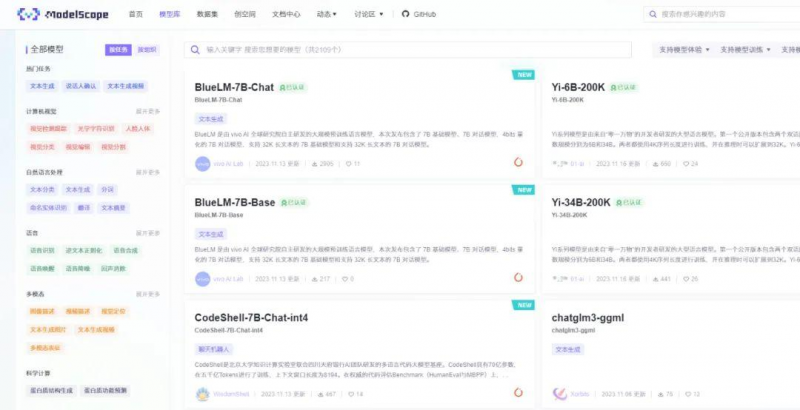Click the Xorbits avatar on chatglm3-ggml card

click(x=560, y=394)
